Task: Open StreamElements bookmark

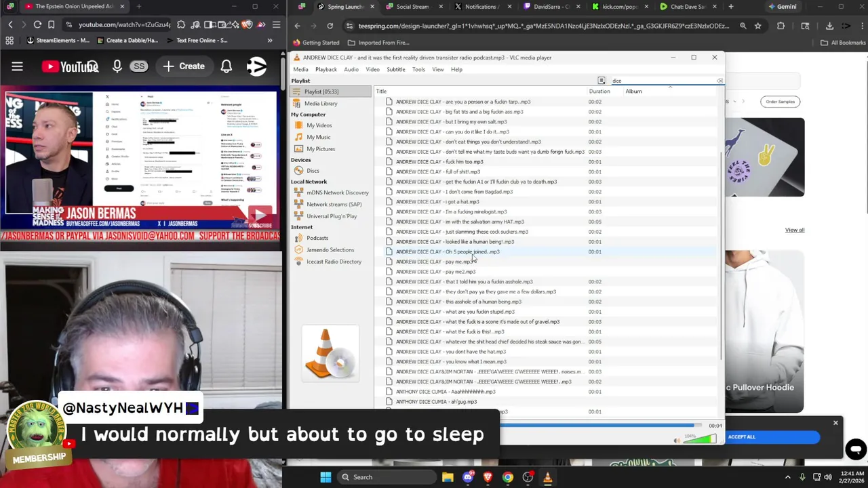Action: coord(58,40)
